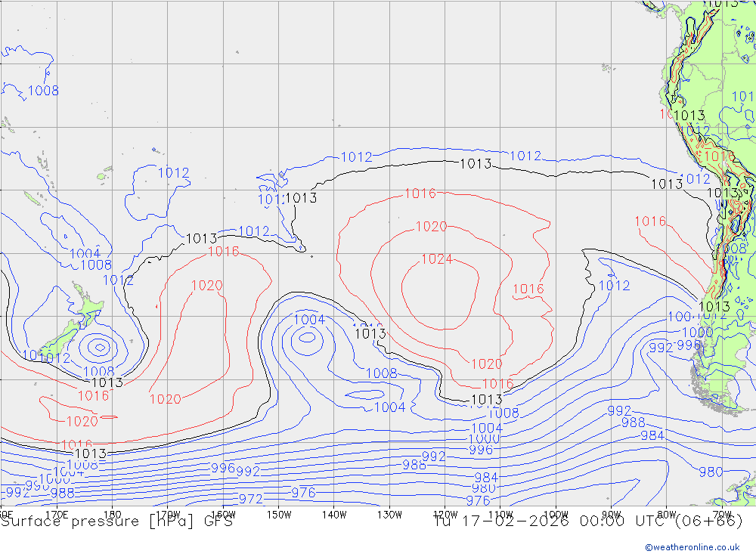Click the red 1016 label off the Chilean coast
This screenshot has width=756, height=554.
click(x=650, y=221)
